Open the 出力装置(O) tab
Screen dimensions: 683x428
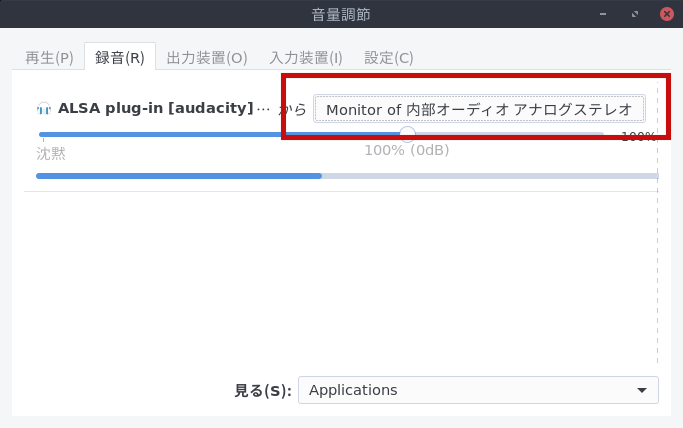pyautogui.click(x=206, y=58)
